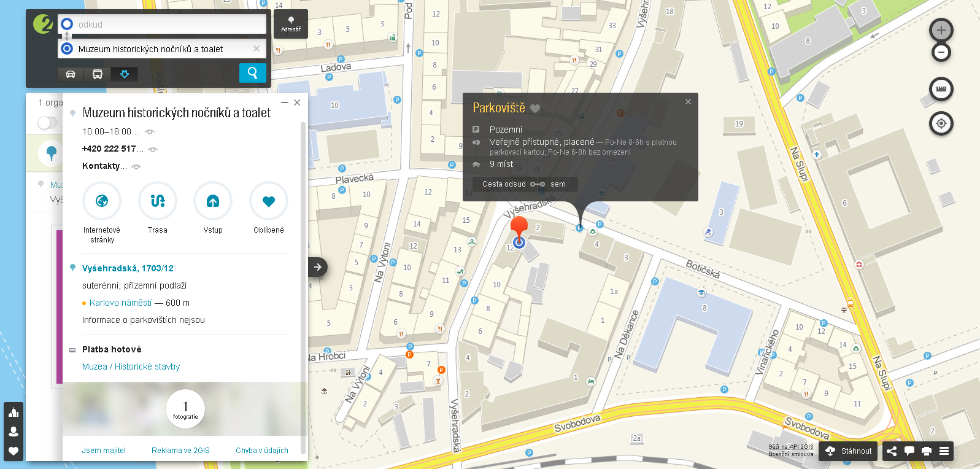Select the car route mode tab
980x469 pixels.
pos(71,74)
